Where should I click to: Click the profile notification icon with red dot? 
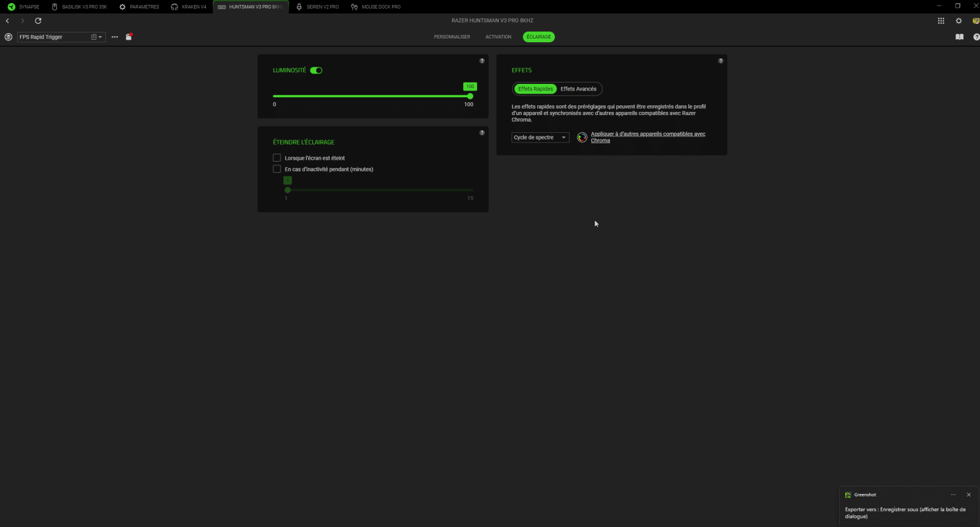[129, 37]
